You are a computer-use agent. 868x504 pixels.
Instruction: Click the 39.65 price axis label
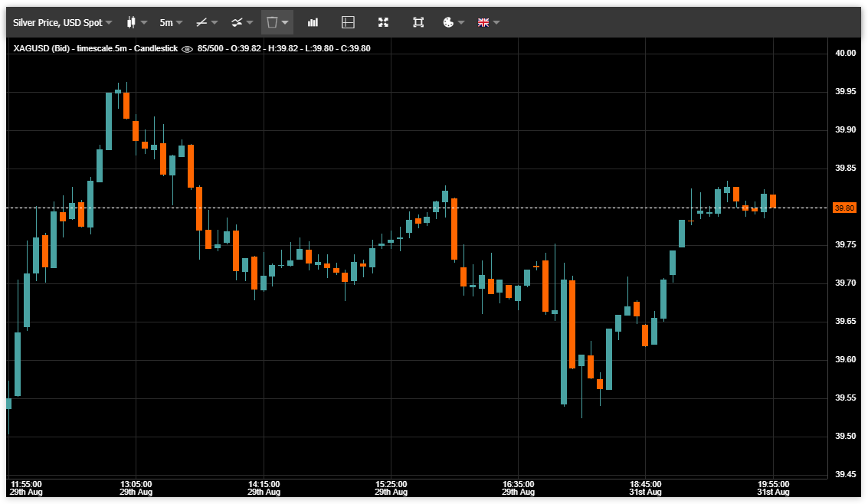point(845,321)
